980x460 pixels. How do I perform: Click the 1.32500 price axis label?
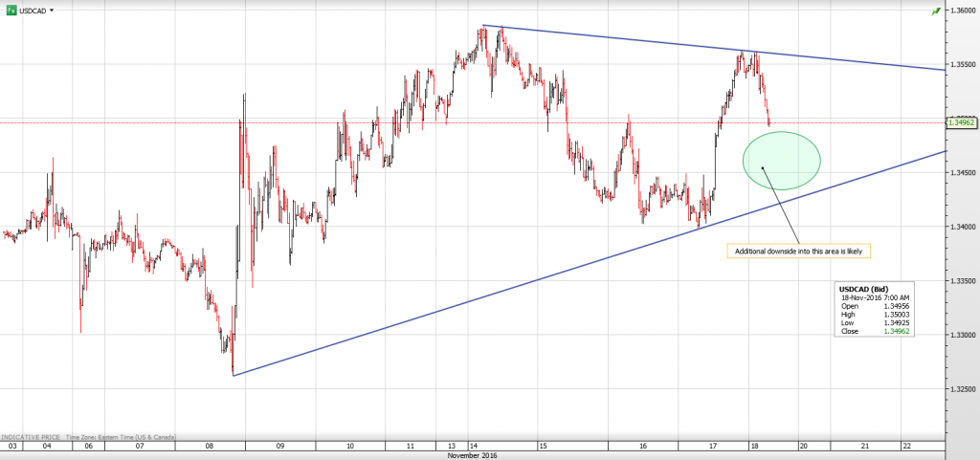(961, 389)
